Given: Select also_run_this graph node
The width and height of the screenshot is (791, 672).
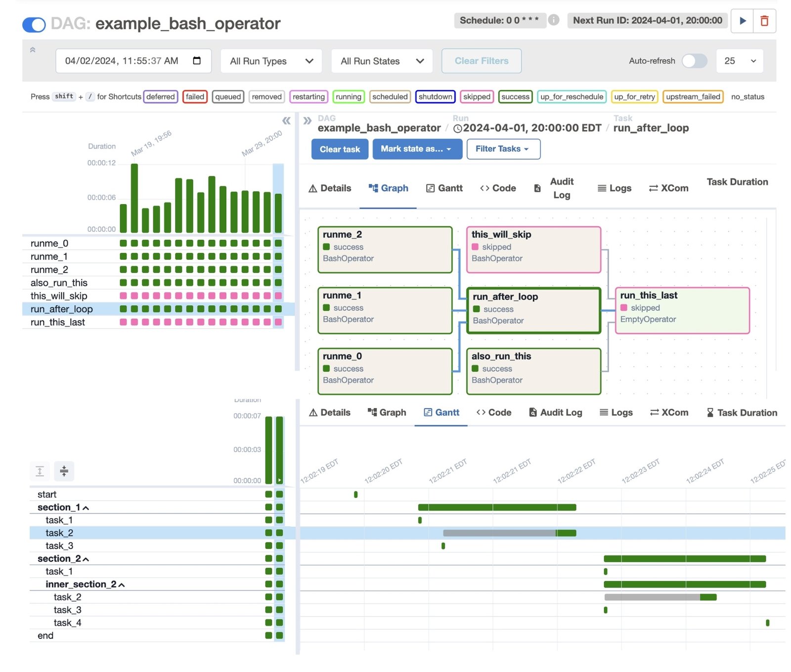Looking at the screenshot, I should [534, 371].
